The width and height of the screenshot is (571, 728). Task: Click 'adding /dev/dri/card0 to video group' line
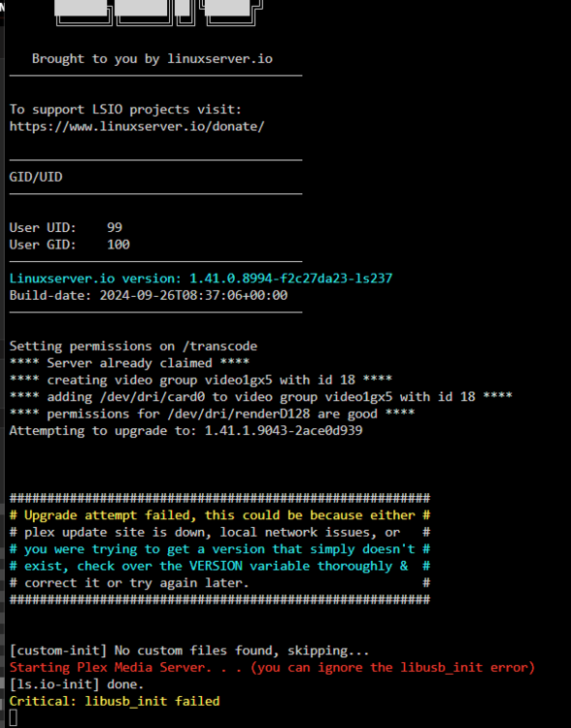(x=260, y=397)
